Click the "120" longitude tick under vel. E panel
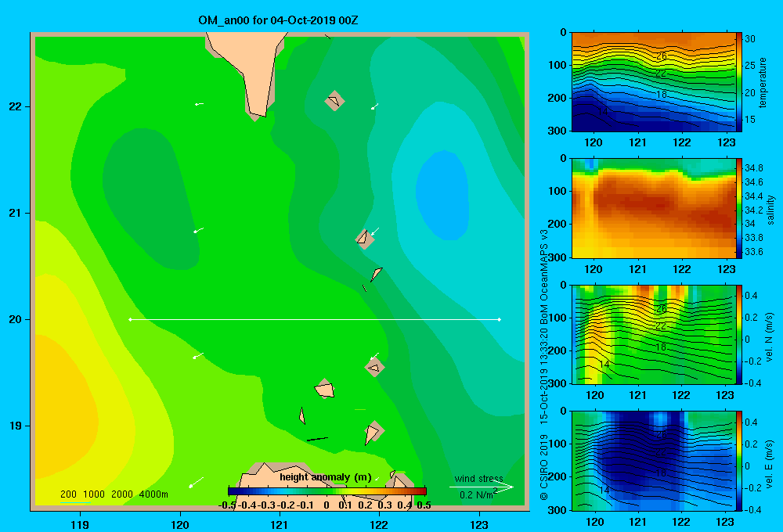The height and width of the screenshot is (532, 783). (x=594, y=522)
